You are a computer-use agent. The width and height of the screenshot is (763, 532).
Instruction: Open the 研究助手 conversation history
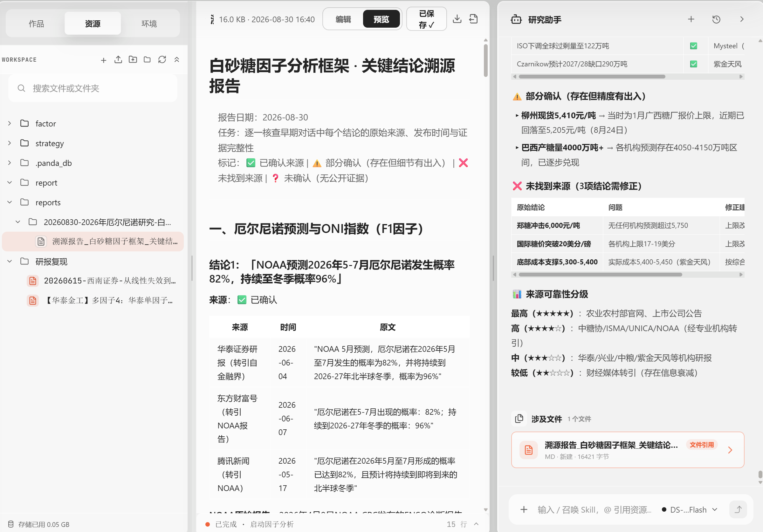pyautogui.click(x=717, y=19)
